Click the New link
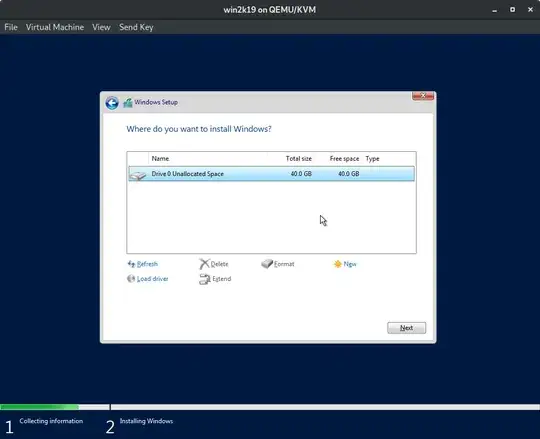Screen dimensions: 540x439 [x=350, y=264]
